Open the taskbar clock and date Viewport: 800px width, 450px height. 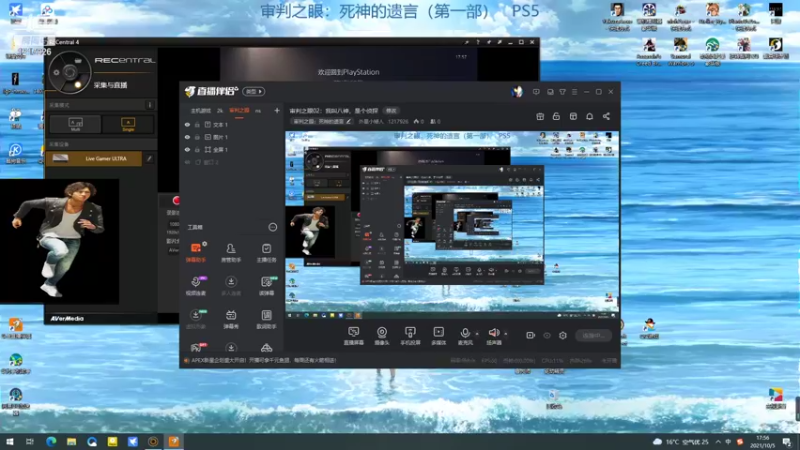[x=762, y=442]
